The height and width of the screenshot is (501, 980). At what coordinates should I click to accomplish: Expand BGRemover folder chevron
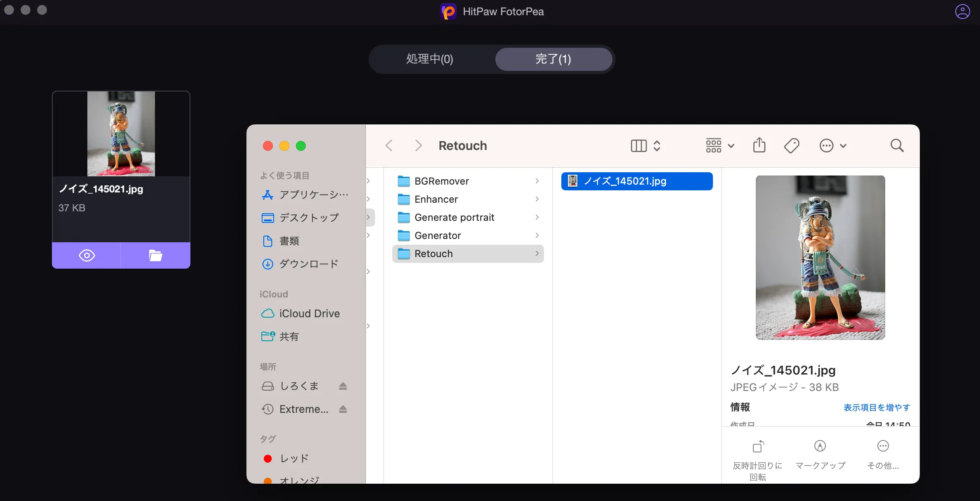pyautogui.click(x=537, y=181)
